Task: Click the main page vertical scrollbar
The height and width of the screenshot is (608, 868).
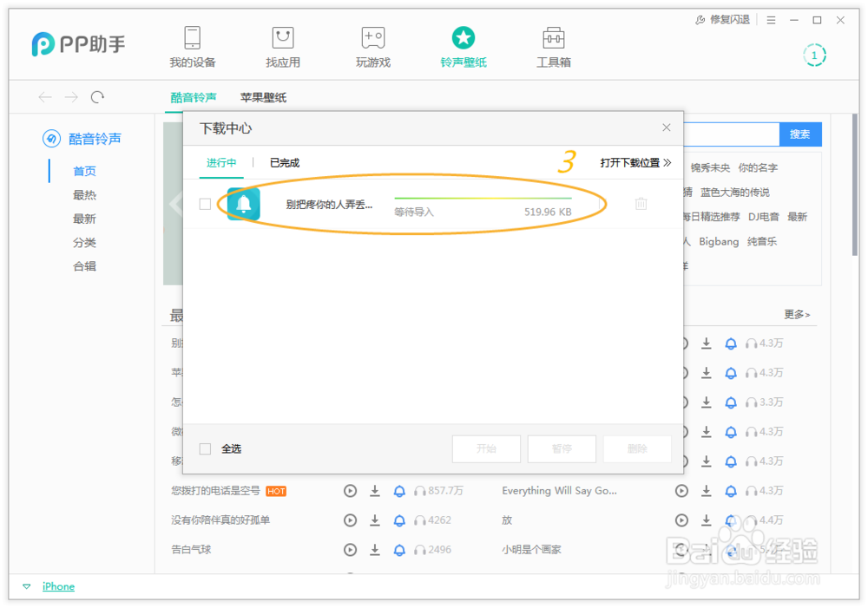Action: pos(855,186)
